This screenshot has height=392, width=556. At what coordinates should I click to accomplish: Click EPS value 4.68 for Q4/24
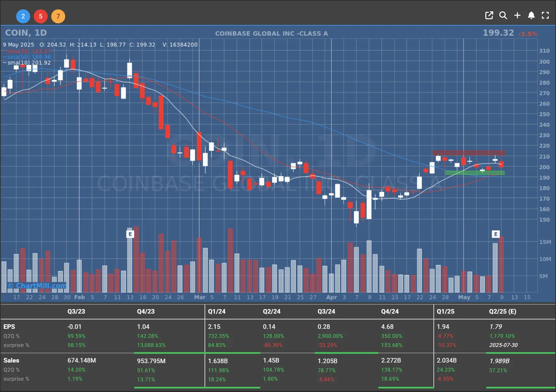coord(387,327)
